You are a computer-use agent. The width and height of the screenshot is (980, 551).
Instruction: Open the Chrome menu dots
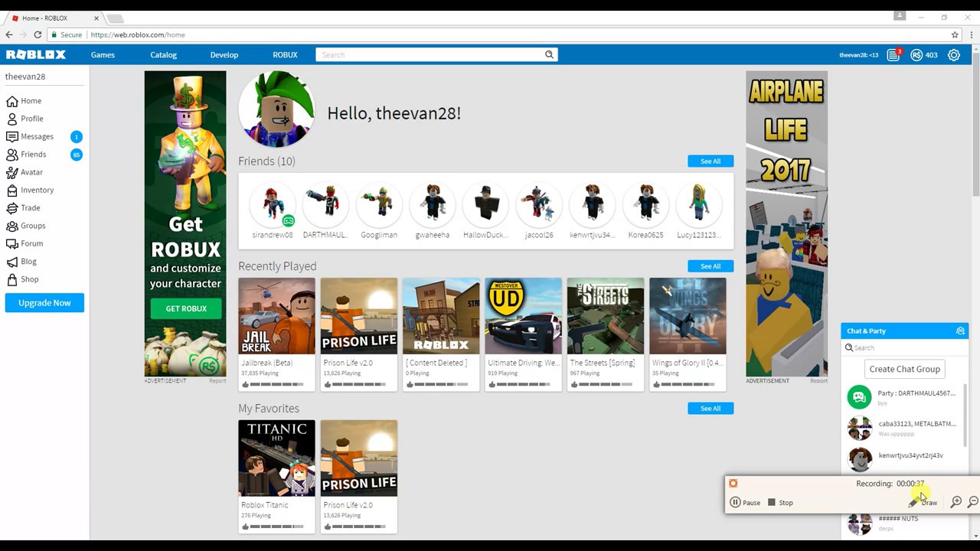[x=970, y=34]
